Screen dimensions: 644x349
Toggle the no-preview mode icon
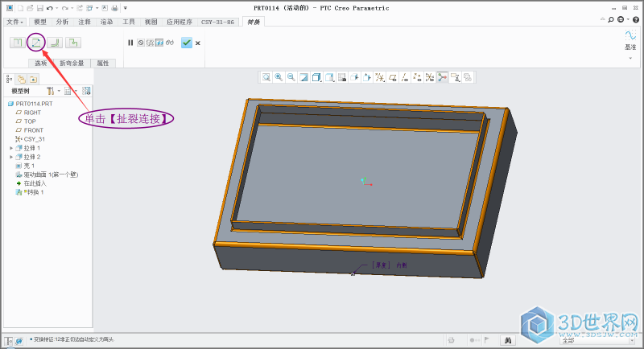pyautogui.click(x=141, y=43)
